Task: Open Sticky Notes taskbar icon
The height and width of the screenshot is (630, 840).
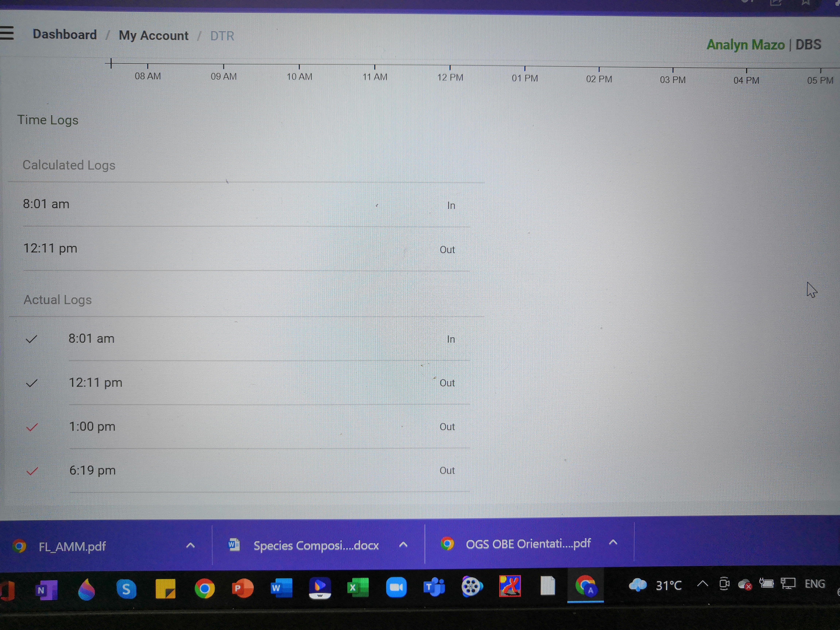Action: tap(166, 589)
